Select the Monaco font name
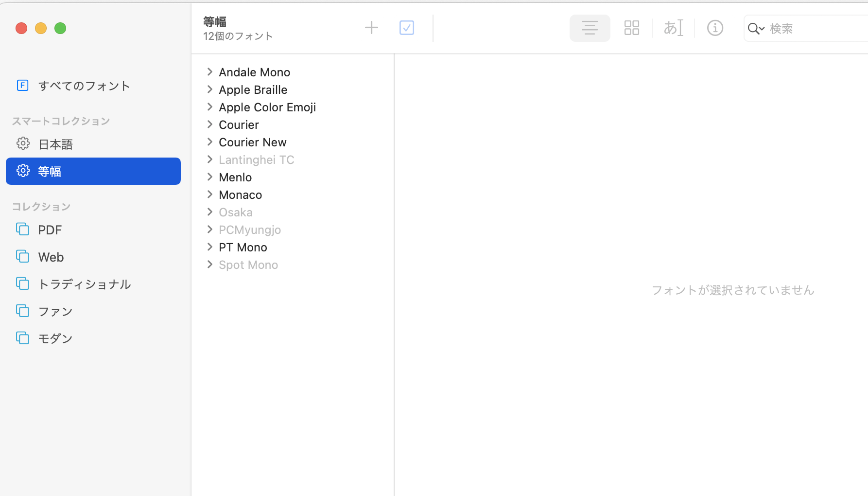Viewport: 868px width, 496px height. coord(241,195)
